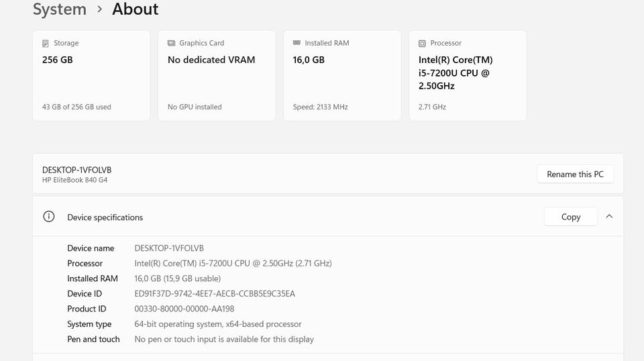
Task: Click the breadcrumb arrow between System and About
Action: (x=99, y=9)
